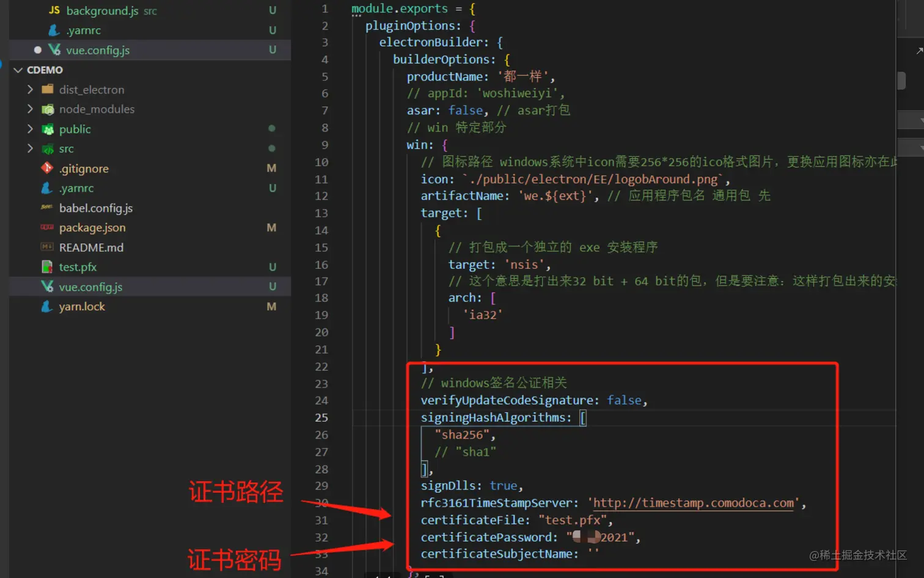Click the markdown icon of README.md
This screenshot has height=578, width=924.
[47, 247]
